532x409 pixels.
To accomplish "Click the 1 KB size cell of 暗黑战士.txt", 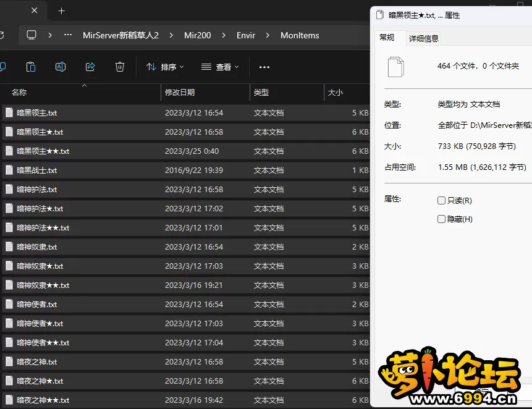I will (x=360, y=171).
